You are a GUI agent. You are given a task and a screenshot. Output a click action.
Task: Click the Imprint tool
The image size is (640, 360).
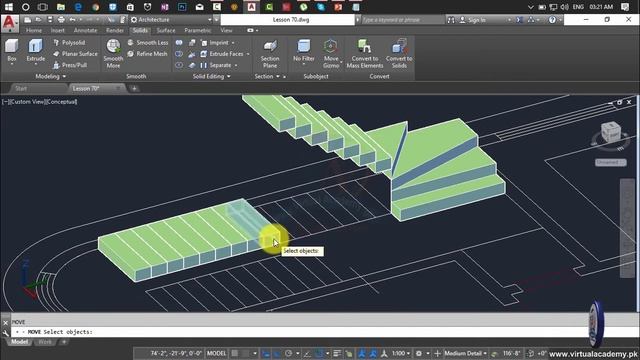[x=215, y=42]
